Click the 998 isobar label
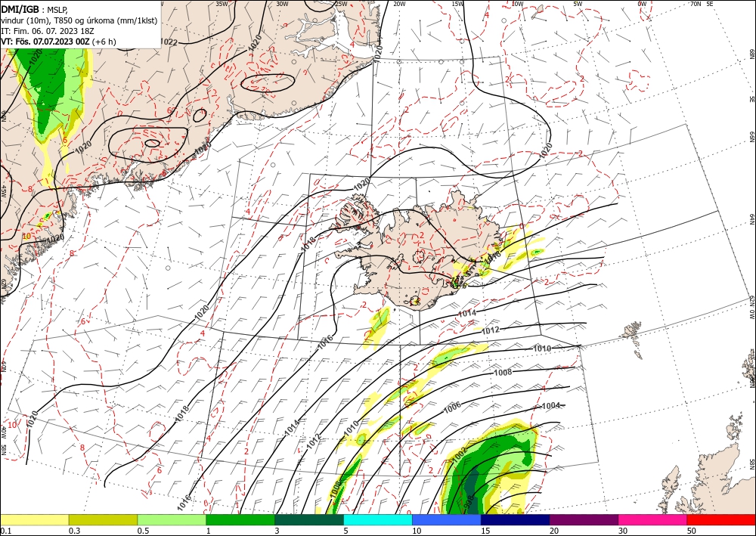Viewport: 756px width, 536px height. coord(469,502)
